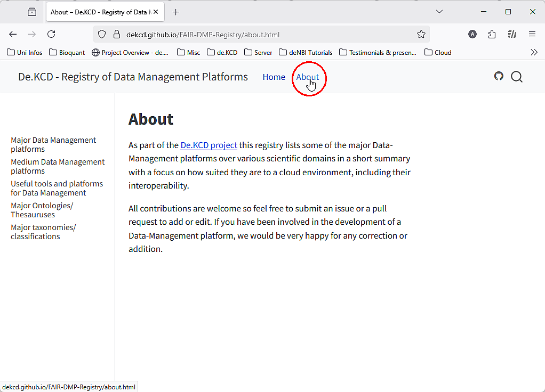Open the Bioquant bookmarks folder
The width and height of the screenshot is (545, 392).
point(67,52)
